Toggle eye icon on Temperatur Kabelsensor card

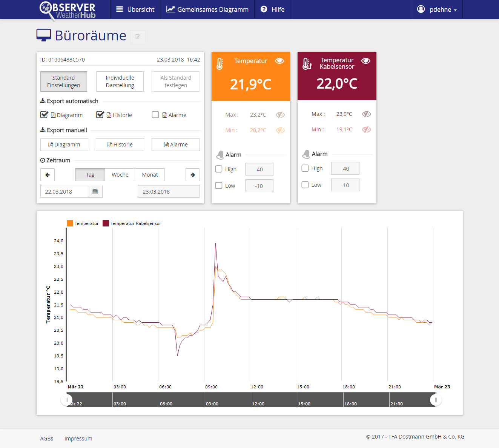pyautogui.click(x=365, y=61)
